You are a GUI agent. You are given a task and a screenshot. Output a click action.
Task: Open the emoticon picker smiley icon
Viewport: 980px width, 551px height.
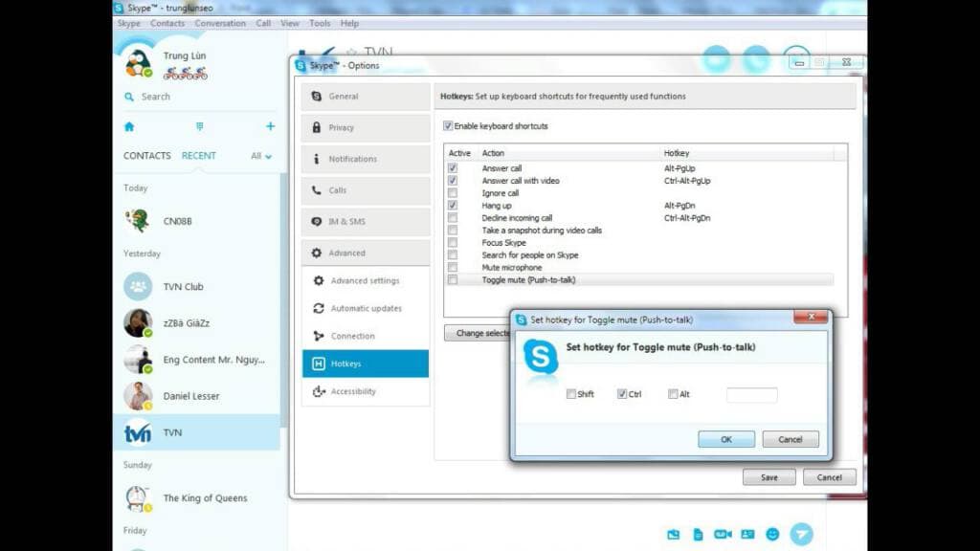772,534
